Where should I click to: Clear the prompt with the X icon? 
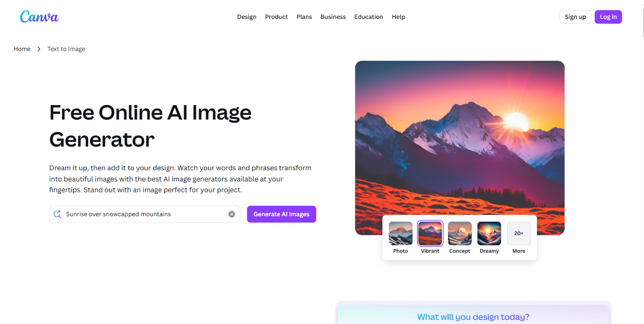pos(232,214)
